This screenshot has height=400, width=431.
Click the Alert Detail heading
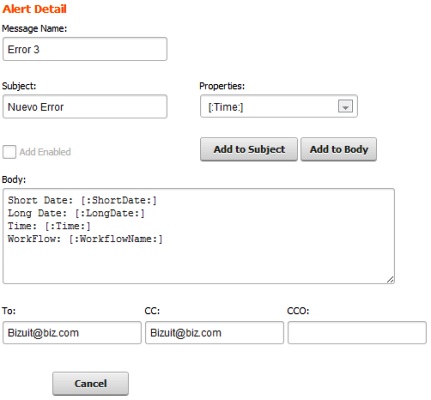coord(34,9)
